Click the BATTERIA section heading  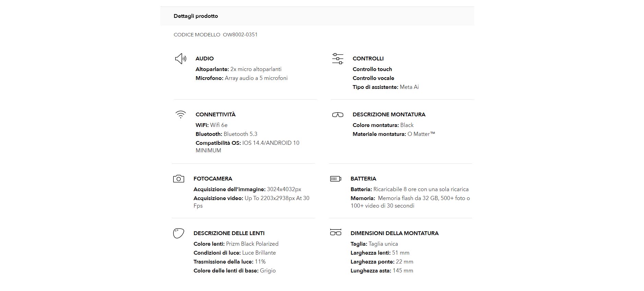(363, 179)
